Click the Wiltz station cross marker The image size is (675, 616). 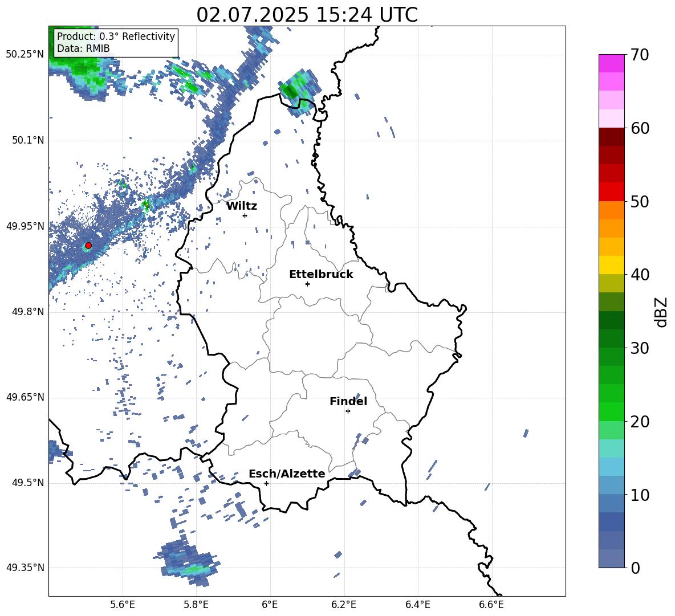(x=245, y=215)
